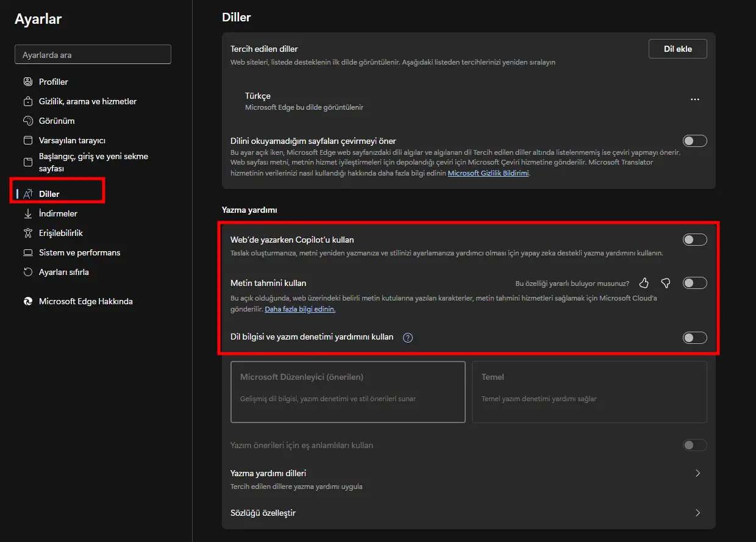Expand Sözlüğü özelleştir chevron
Image resolution: width=756 pixels, height=542 pixels.
(698, 513)
